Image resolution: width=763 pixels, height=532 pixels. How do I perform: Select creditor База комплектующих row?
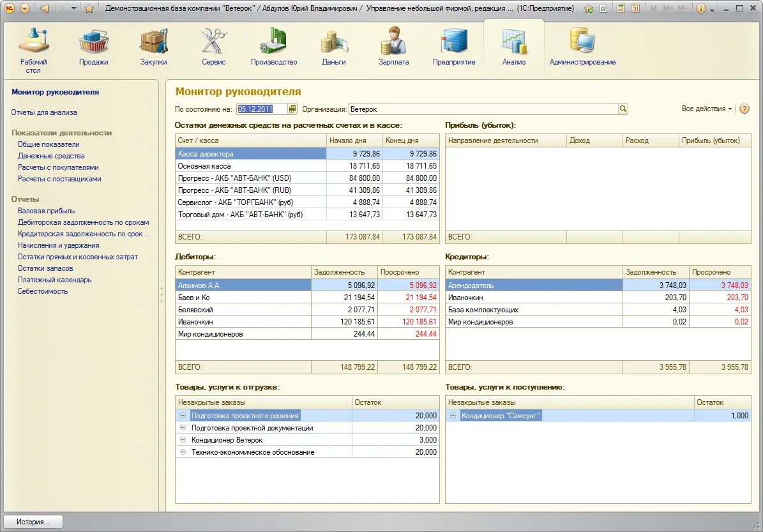(x=598, y=310)
